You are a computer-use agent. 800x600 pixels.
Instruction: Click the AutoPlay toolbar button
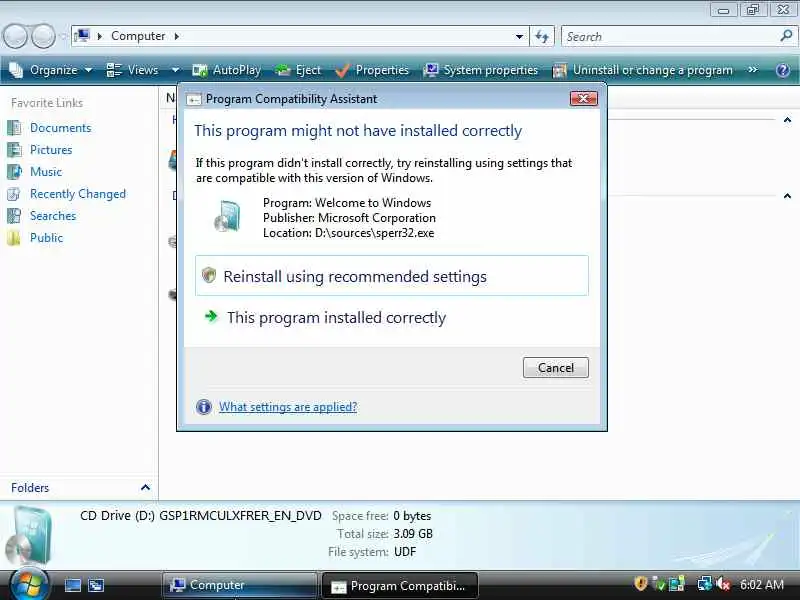click(227, 70)
